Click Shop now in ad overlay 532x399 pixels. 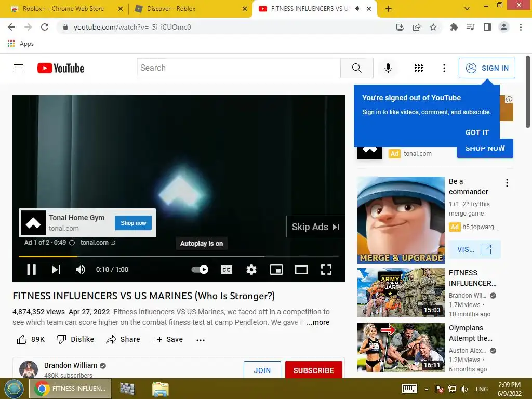coord(134,223)
